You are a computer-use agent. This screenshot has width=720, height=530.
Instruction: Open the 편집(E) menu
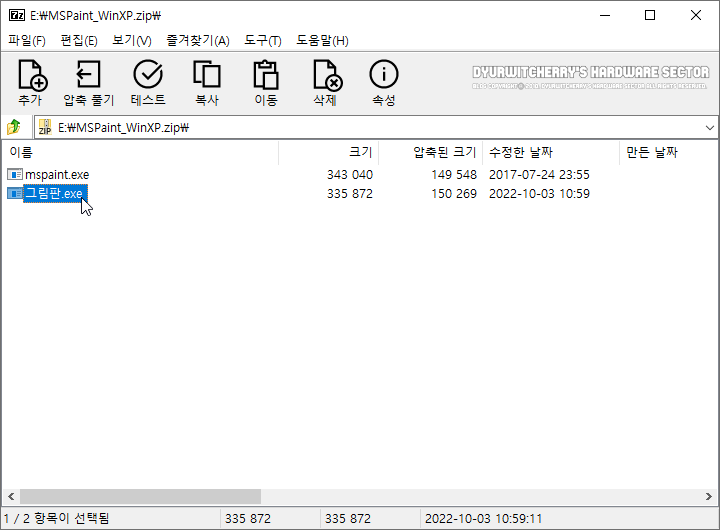[79, 41]
